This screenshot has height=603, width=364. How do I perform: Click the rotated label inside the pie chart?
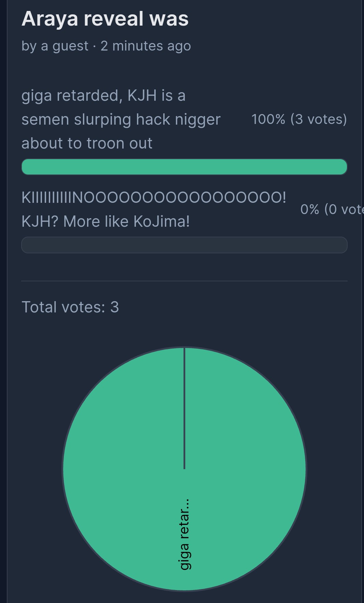coord(185,535)
